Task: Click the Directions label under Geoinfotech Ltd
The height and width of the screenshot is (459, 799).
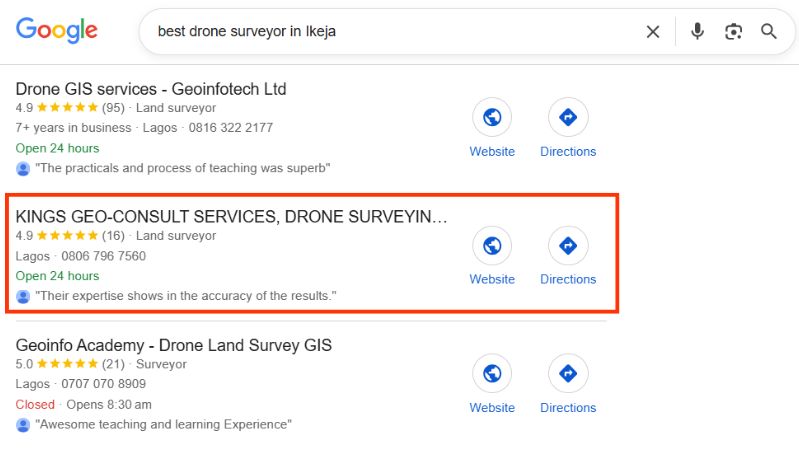Action: click(x=568, y=152)
